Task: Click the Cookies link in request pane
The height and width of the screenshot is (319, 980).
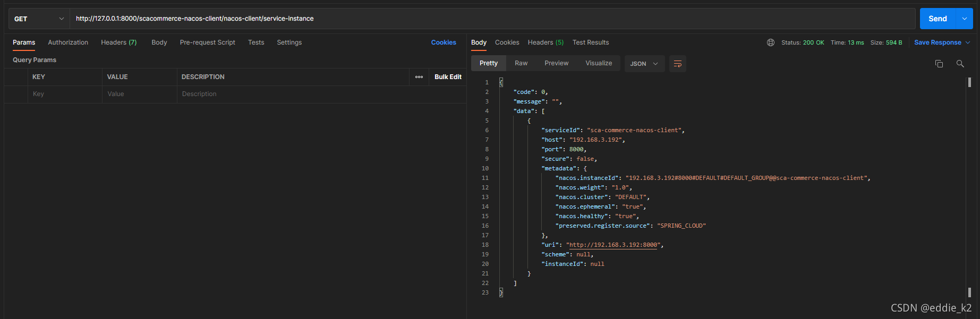Action: click(444, 42)
